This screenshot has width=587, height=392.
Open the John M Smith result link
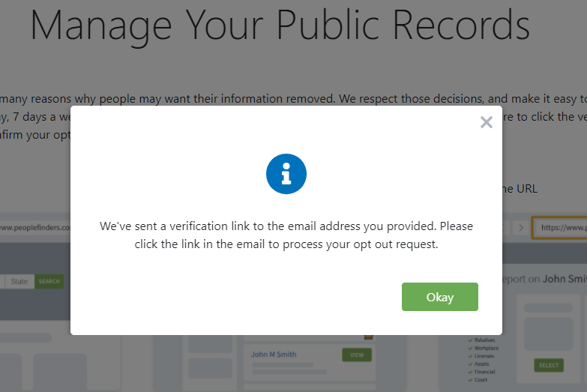(x=274, y=355)
